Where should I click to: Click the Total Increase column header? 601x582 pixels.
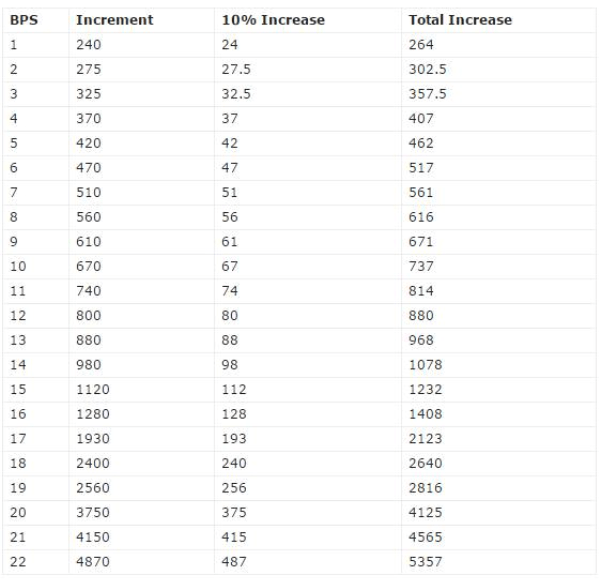pyautogui.click(x=460, y=20)
